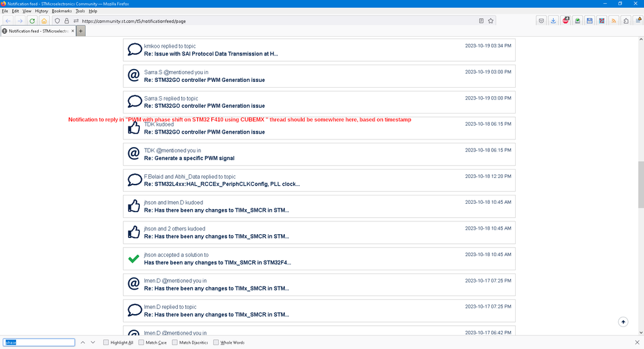Select the Notification feed tab
This screenshot has width=644, height=349.
(x=38, y=31)
